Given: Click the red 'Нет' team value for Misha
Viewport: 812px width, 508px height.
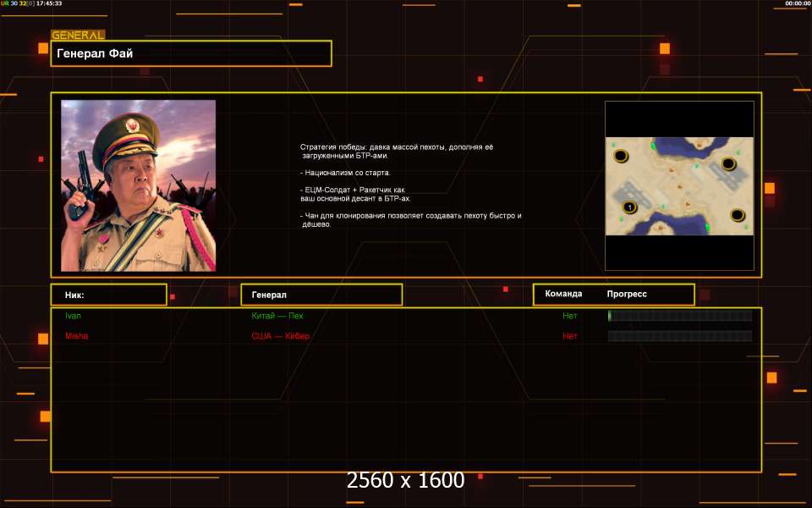Looking at the screenshot, I should tap(569, 336).
